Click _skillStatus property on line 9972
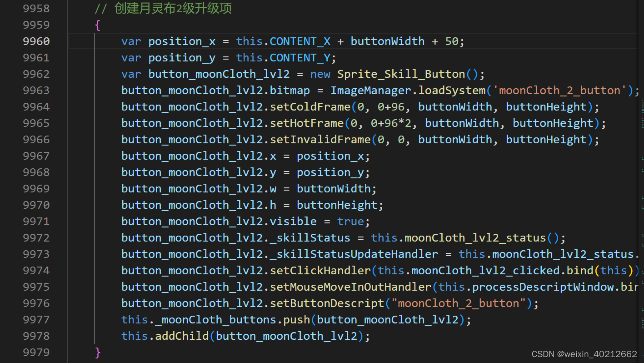Screen dimensions: 644x363 coord(310,238)
